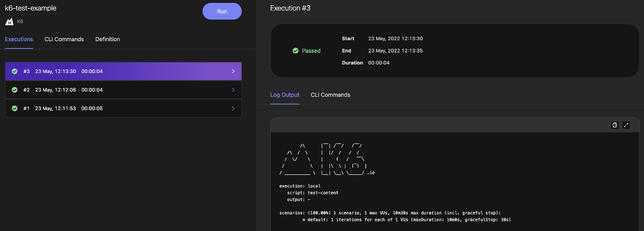Open CLI Commands tab under Execution #3
The height and width of the screenshot is (231, 644).
(330, 95)
